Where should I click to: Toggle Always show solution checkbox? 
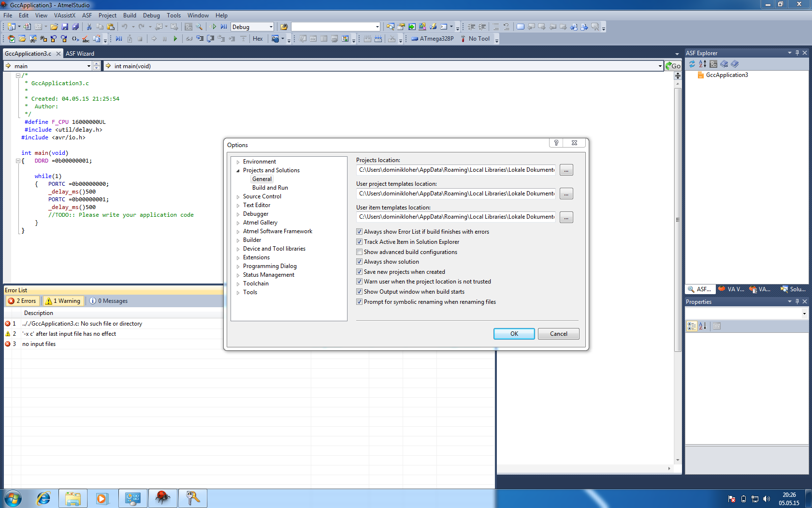[x=359, y=262]
